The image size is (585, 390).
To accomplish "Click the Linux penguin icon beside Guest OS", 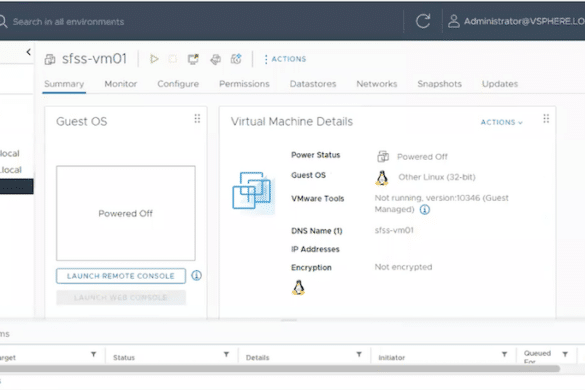I will tap(382, 178).
